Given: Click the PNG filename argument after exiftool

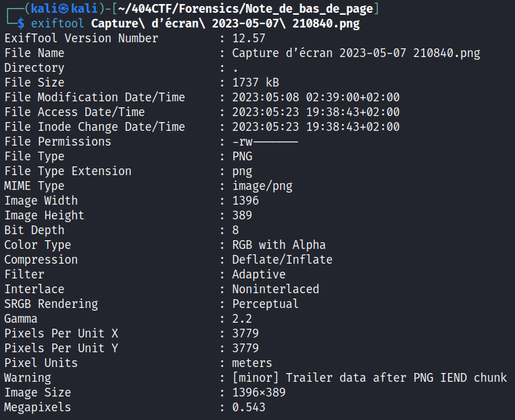Looking at the screenshot, I should [x=225, y=23].
